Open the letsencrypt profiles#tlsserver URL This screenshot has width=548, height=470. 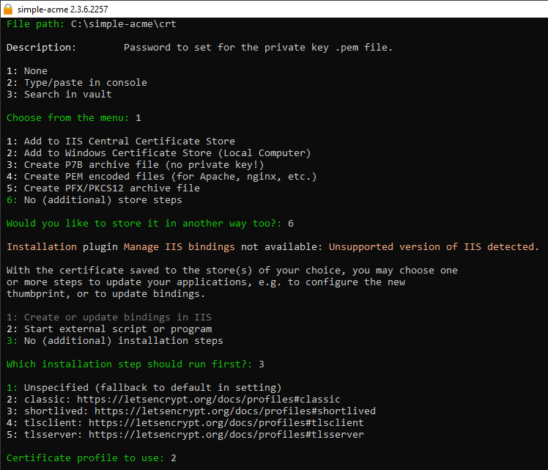click(x=226, y=435)
